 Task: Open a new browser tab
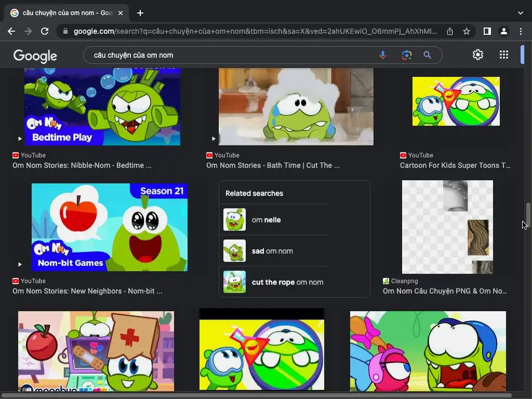140,13
